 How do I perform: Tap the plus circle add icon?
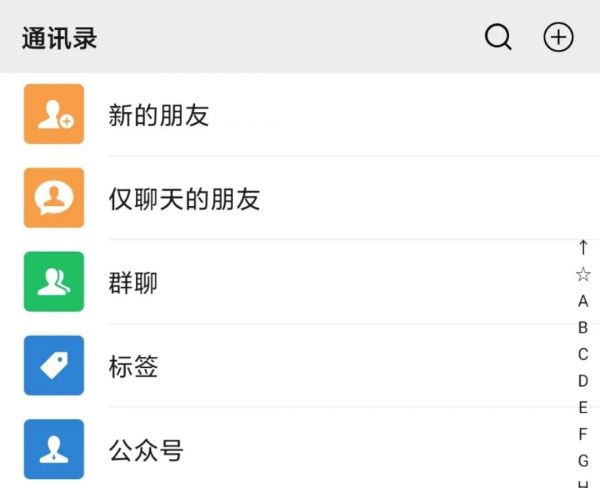(x=558, y=38)
